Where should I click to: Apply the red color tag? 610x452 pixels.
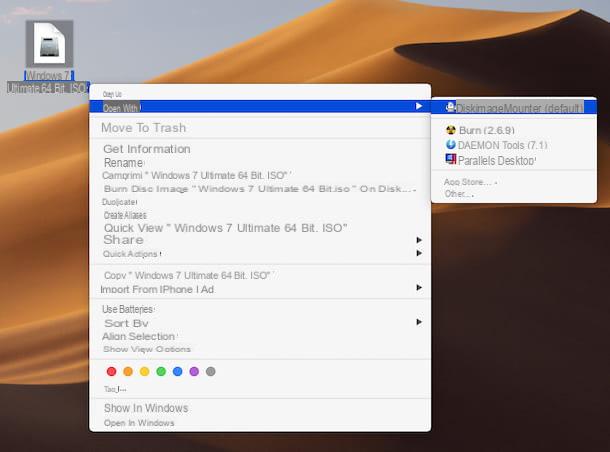pyautogui.click(x=111, y=371)
